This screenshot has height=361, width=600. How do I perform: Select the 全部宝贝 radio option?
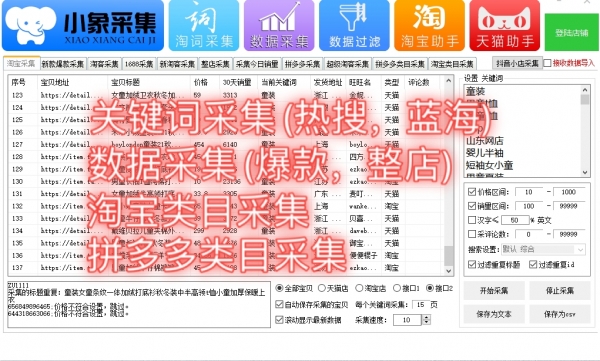point(280,288)
